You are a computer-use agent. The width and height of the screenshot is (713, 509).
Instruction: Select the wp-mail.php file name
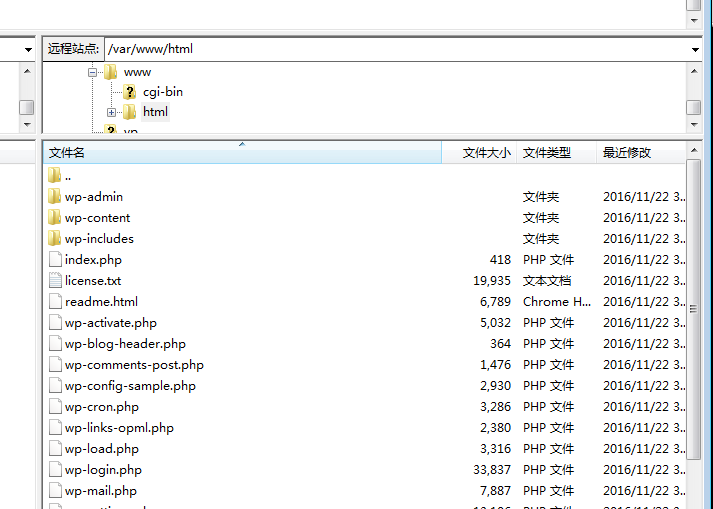tap(100, 491)
